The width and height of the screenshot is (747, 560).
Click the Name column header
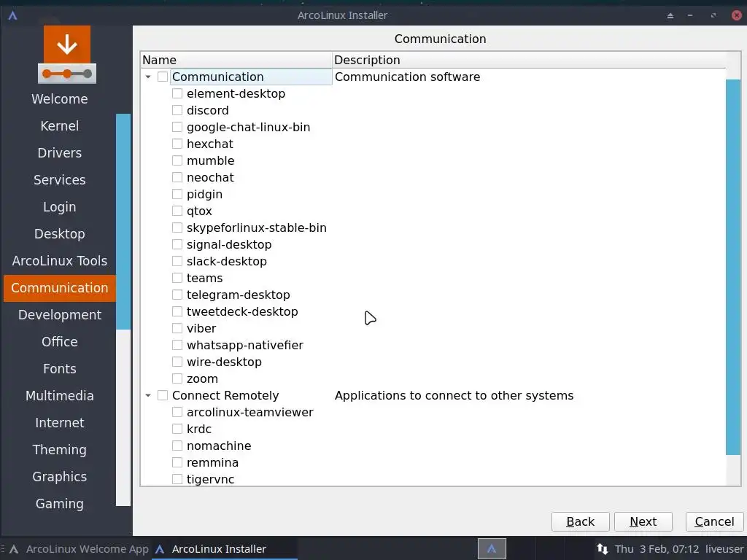236,60
